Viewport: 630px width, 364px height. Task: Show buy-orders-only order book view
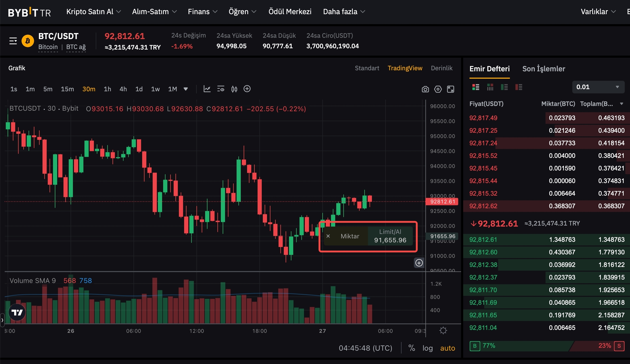tap(504, 87)
